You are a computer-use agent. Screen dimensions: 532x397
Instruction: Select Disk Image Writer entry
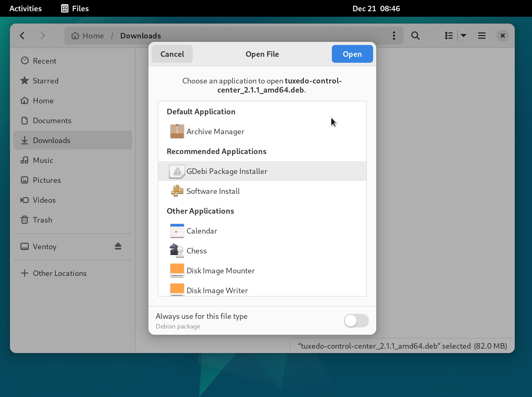(x=262, y=289)
